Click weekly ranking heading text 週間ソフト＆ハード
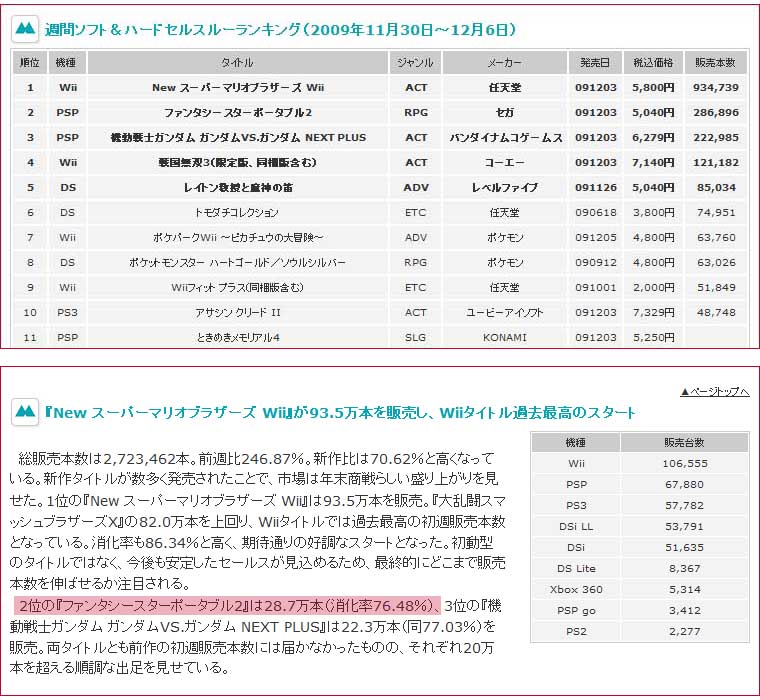Screen dimensions: 760x700 [281, 30]
